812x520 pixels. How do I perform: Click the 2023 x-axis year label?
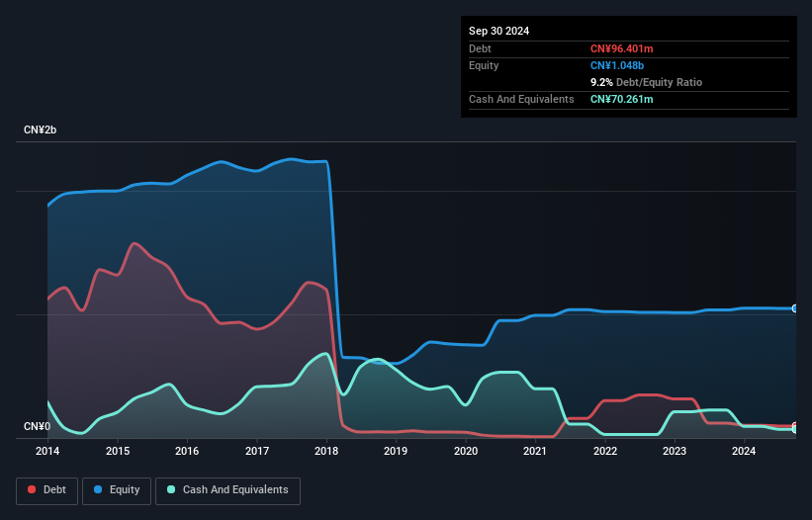click(675, 451)
